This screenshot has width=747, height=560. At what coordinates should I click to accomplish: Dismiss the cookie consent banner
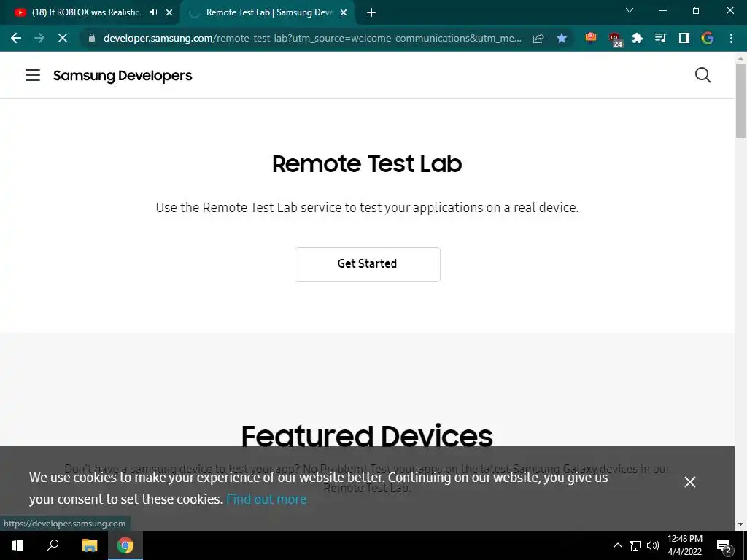coord(690,482)
